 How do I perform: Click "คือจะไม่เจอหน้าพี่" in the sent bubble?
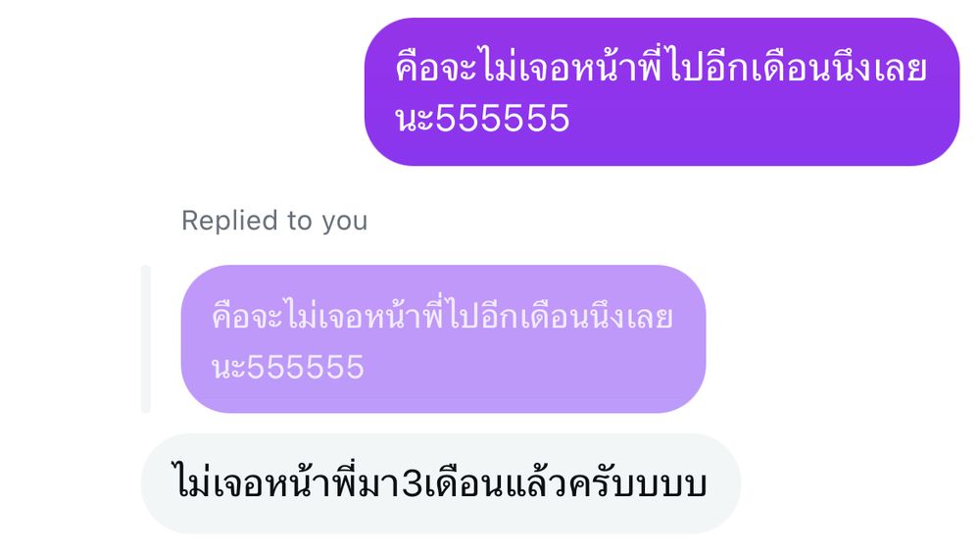[x=529, y=67]
